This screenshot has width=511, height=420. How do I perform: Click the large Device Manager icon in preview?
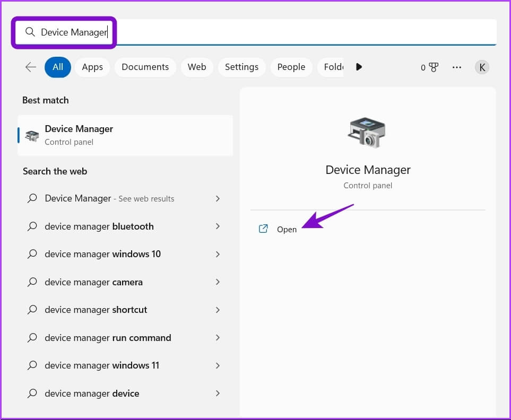point(367,133)
